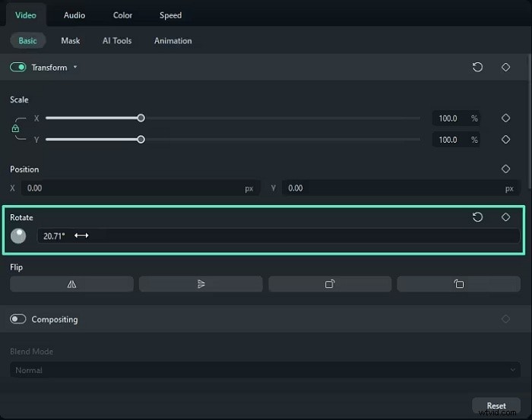Open the Mask sub-tab

71,41
